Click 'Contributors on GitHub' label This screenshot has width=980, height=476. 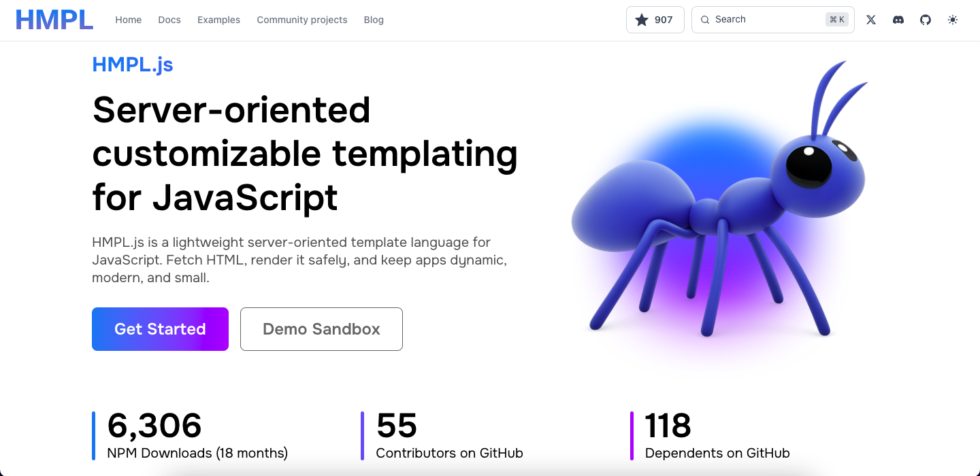tap(449, 453)
